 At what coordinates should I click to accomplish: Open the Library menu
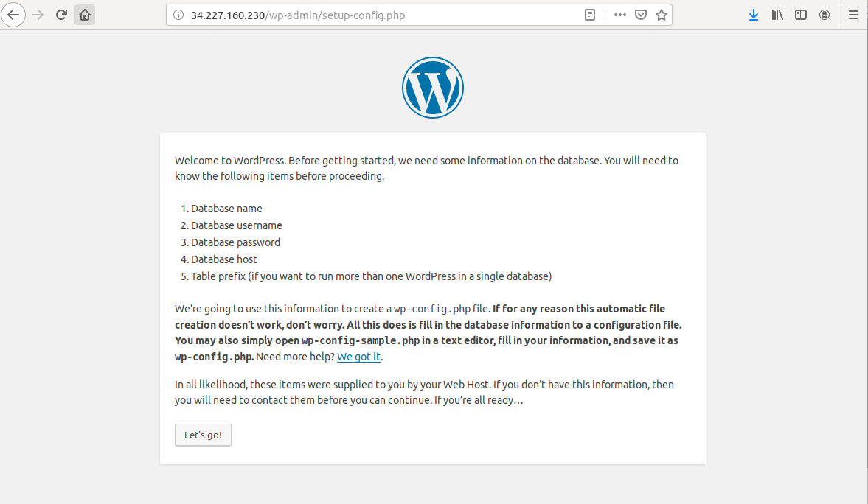point(777,15)
